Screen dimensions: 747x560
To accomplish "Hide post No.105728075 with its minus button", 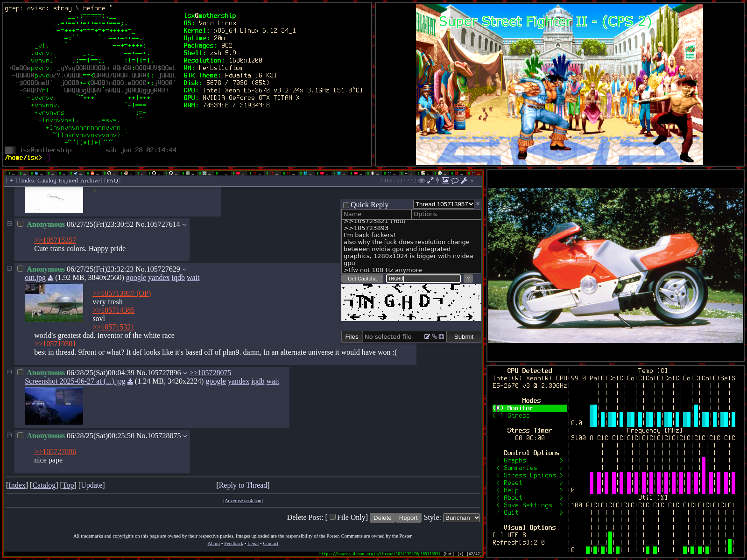I will point(9,435).
